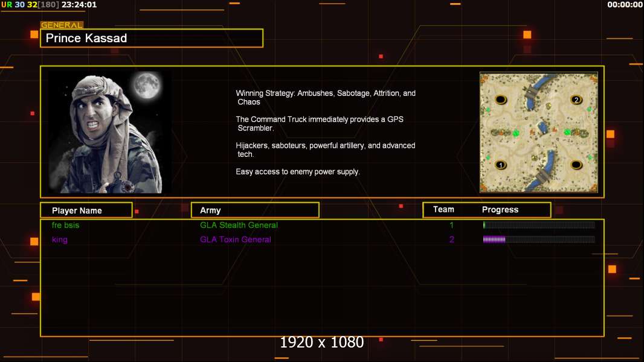This screenshot has height=362, width=644.
Task: Click the Progress header label
Action: point(500,209)
